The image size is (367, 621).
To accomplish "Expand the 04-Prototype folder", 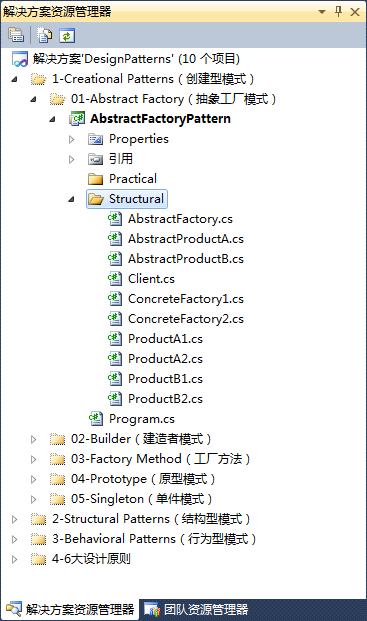I will click(34, 479).
